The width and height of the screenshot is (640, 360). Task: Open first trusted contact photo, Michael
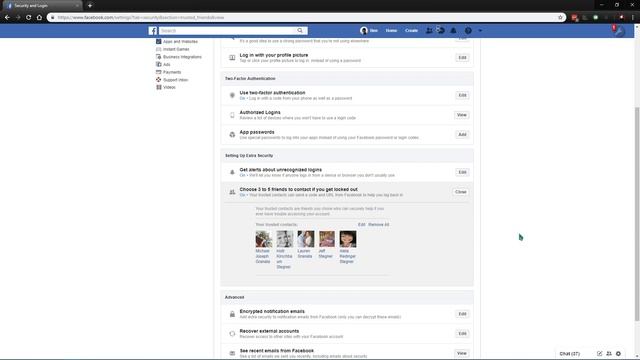coord(264,239)
